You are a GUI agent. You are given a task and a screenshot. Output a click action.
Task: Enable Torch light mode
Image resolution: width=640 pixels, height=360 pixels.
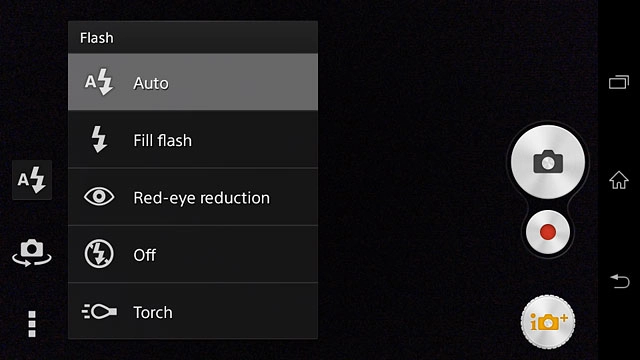click(x=193, y=311)
